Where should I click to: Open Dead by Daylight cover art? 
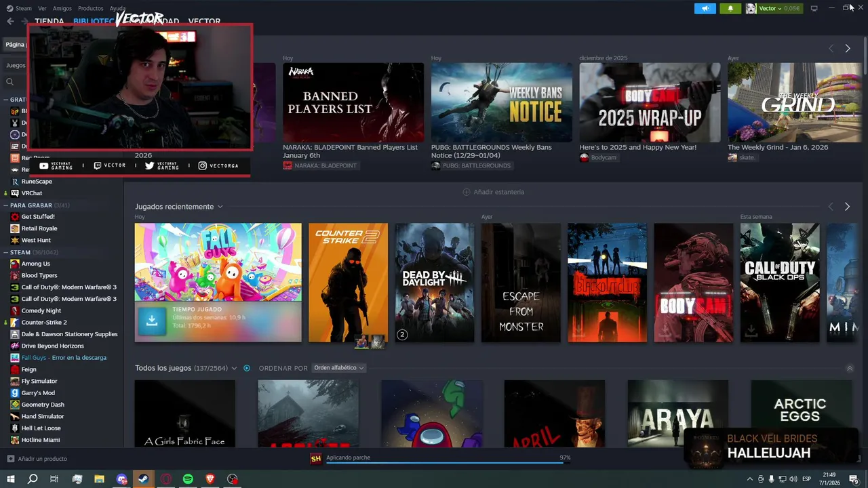[435, 283]
